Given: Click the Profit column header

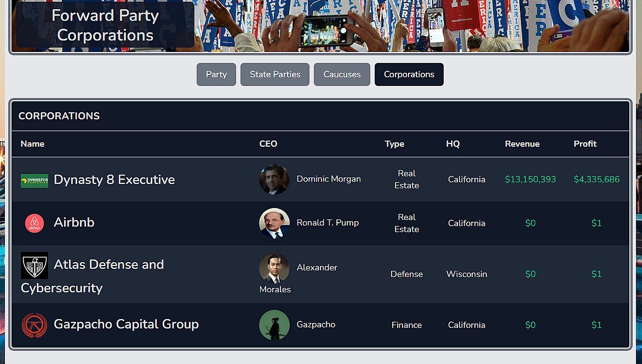Looking at the screenshot, I should click(x=585, y=144).
